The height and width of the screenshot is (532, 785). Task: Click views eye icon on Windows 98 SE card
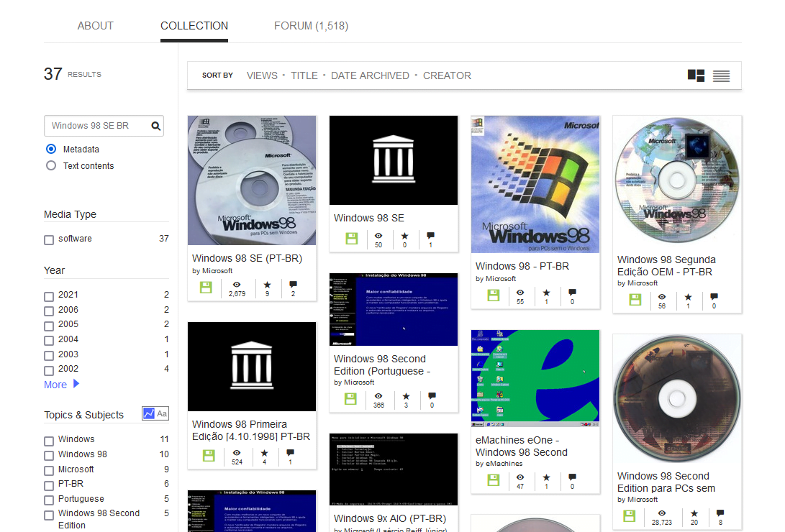point(378,236)
